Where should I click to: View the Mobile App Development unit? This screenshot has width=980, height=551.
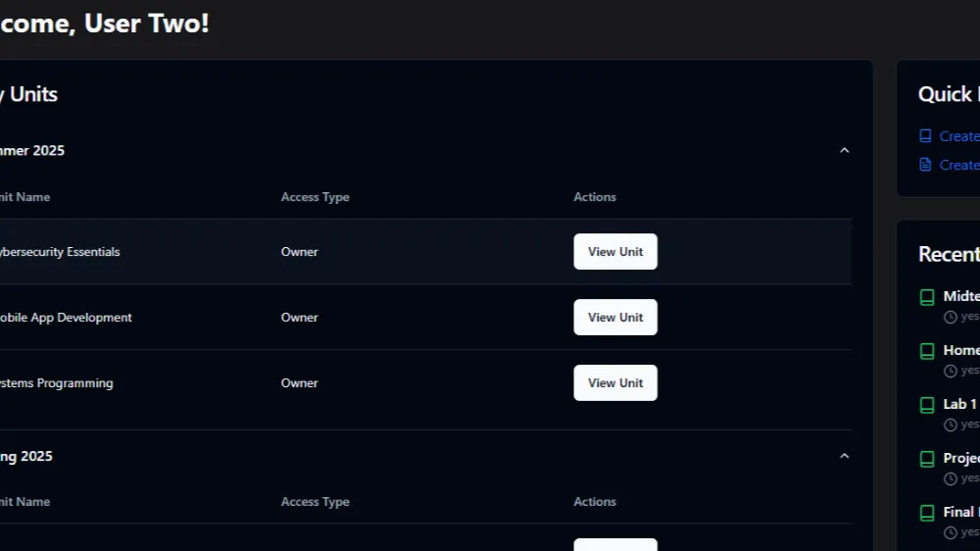[615, 317]
